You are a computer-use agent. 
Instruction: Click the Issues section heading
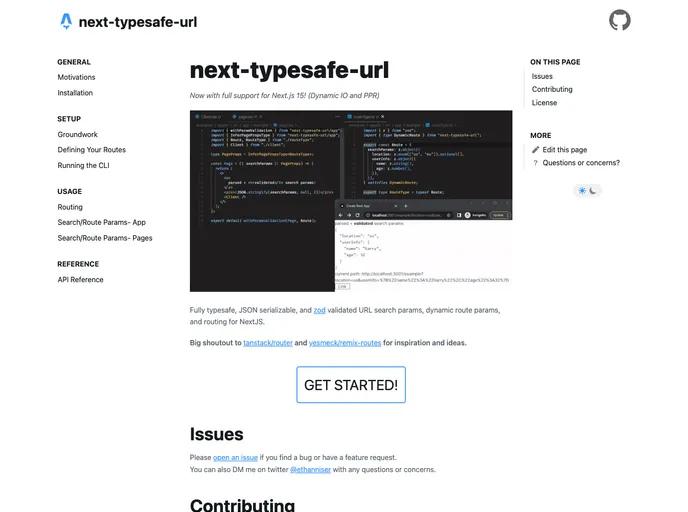tap(216, 434)
